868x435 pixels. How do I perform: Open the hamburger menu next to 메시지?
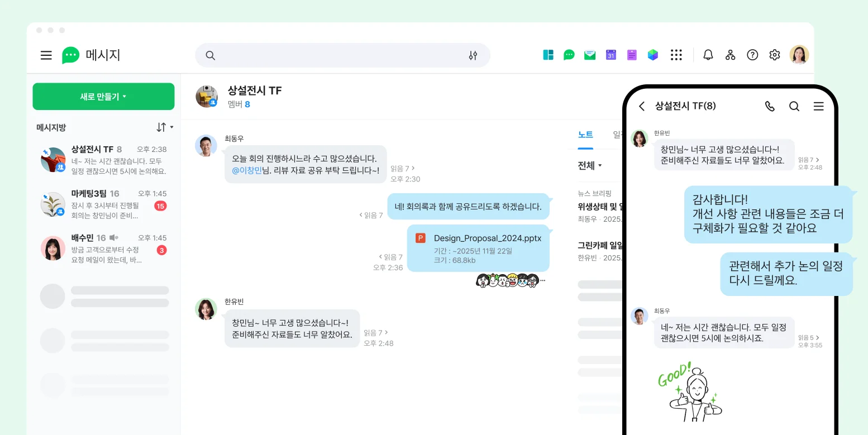pyautogui.click(x=46, y=55)
